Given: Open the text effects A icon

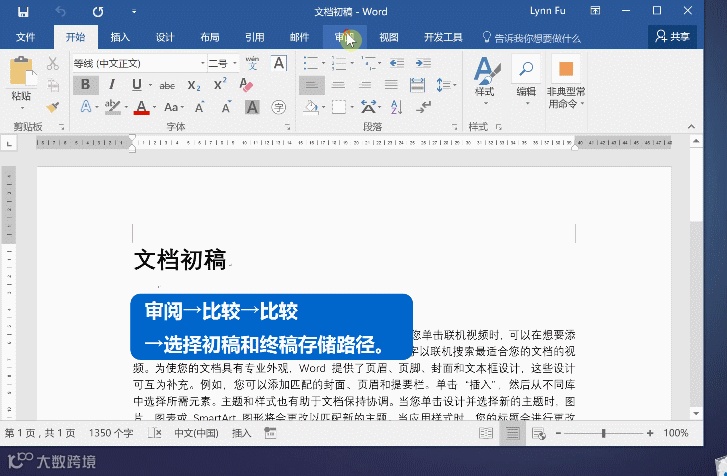Looking at the screenshot, I should pos(86,107).
